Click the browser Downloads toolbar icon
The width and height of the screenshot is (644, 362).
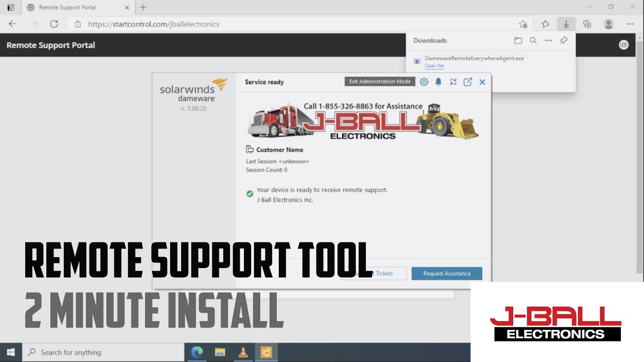tap(566, 24)
